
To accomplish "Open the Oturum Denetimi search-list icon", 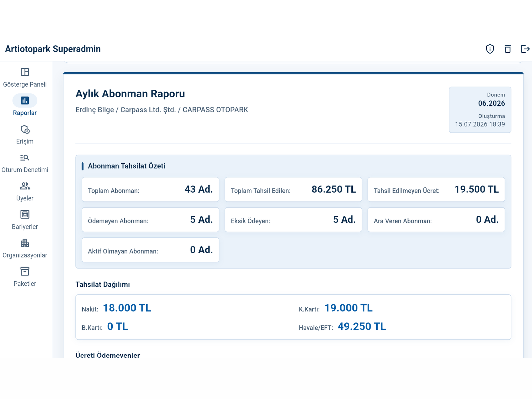I will click(x=25, y=158).
